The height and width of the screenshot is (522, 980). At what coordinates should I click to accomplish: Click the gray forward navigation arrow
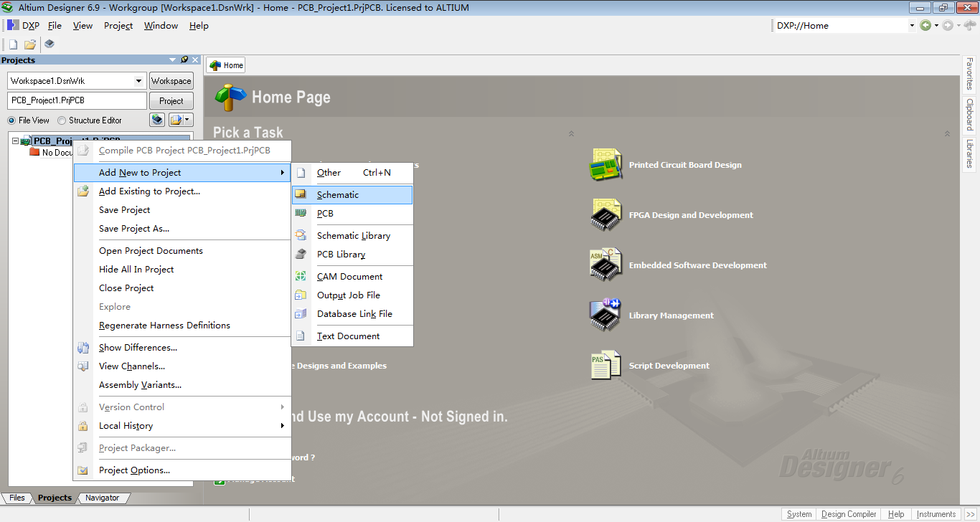click(x=948, y=25)
